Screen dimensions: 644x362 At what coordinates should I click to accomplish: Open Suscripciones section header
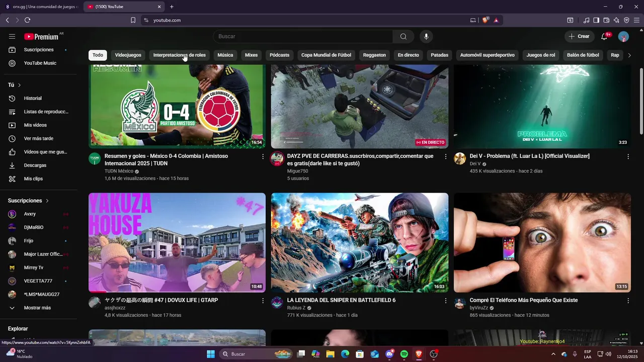pyautogui.click(x=29, y=201)
